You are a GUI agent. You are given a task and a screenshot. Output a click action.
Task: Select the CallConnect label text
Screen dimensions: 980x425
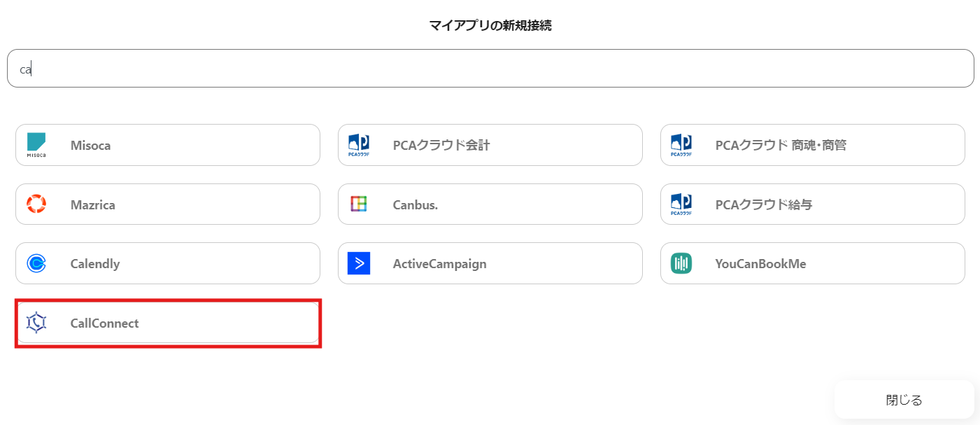tap(105, 323)
